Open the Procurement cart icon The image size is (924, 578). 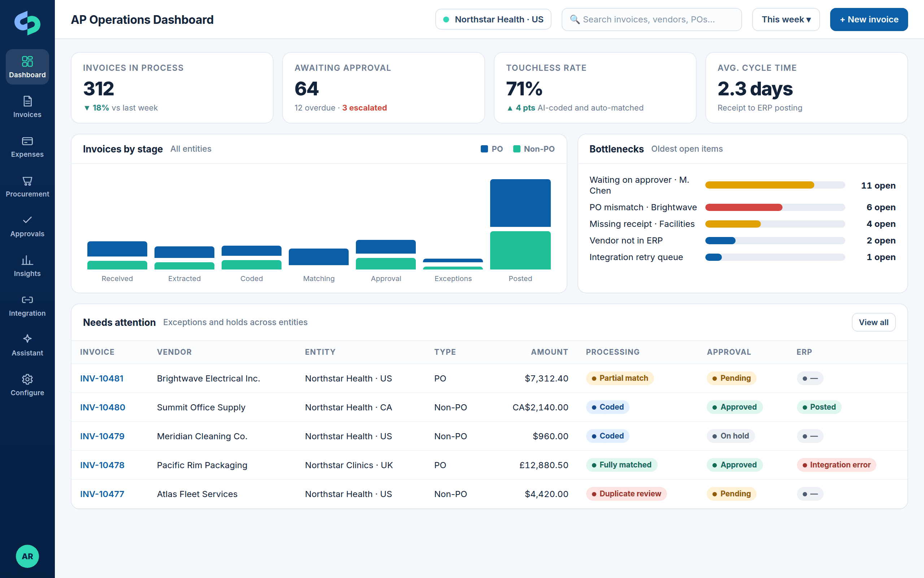tap(27, 181)
